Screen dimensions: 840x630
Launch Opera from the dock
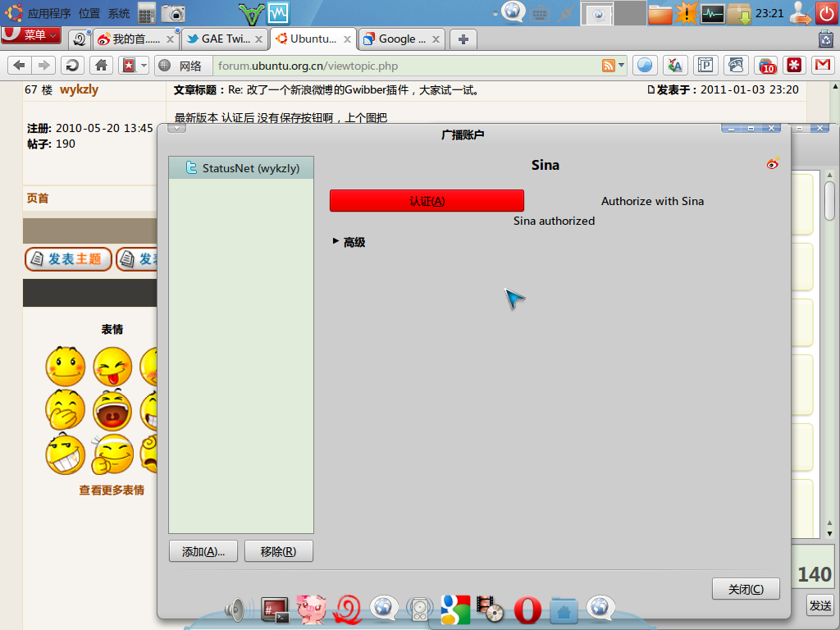(x=527, y=610)
